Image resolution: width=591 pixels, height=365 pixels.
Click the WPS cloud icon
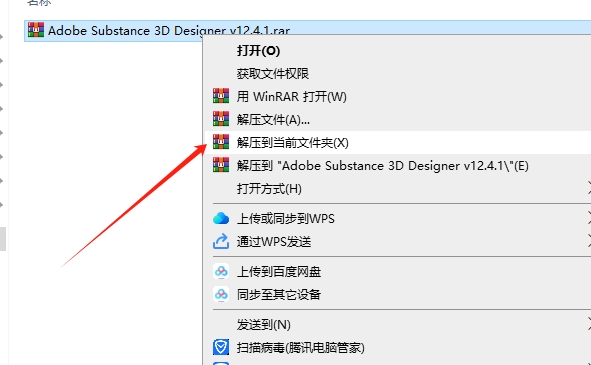(x=221, y=218)
